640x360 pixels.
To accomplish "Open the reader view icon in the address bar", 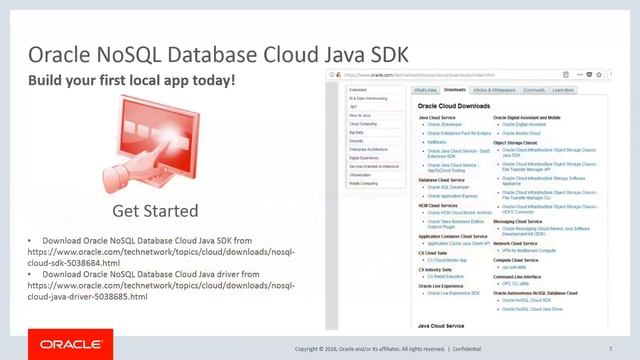I will pos(566,75).
